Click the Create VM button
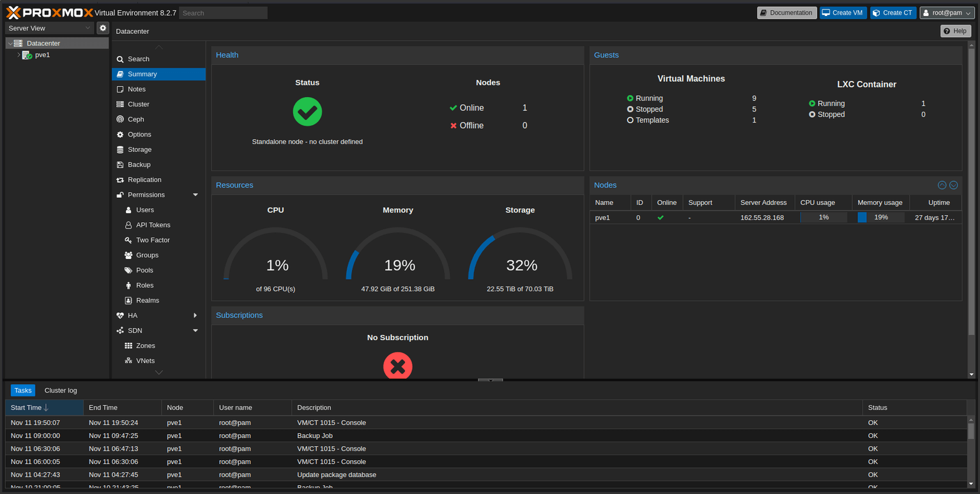Viewport: 980px width, 494px height. pyautogui.click(x=842, y=13)
